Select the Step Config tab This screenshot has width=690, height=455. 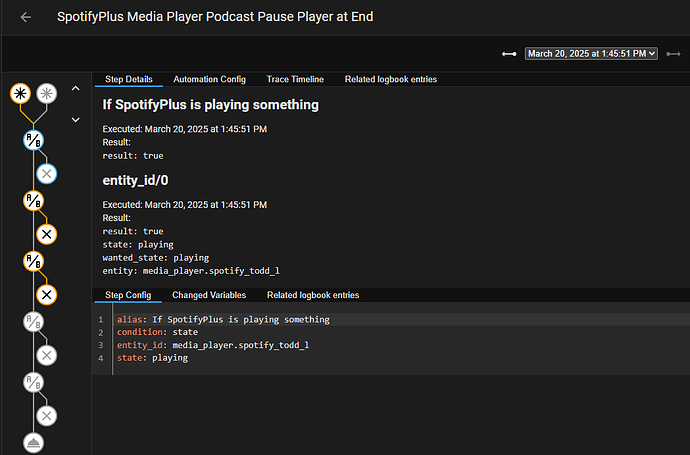coord(128,295)
